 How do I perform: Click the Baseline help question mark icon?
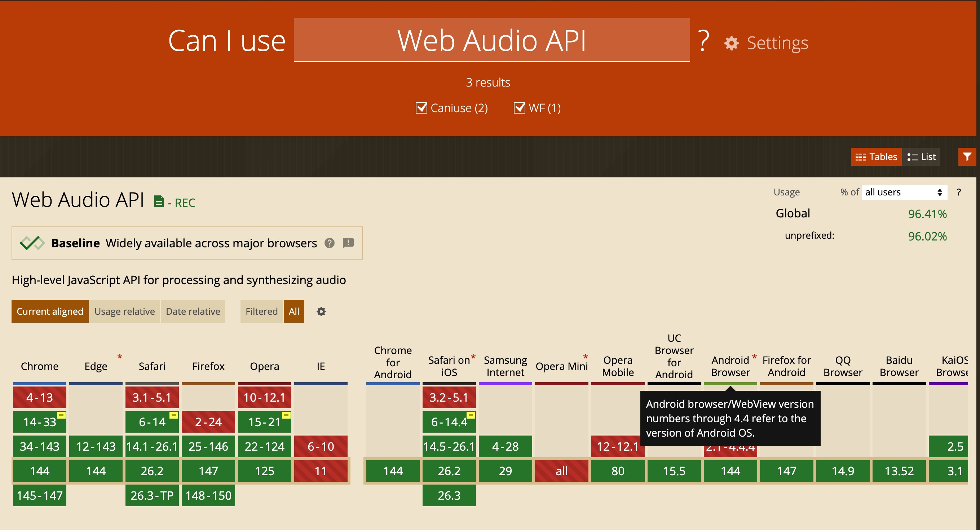330,243
